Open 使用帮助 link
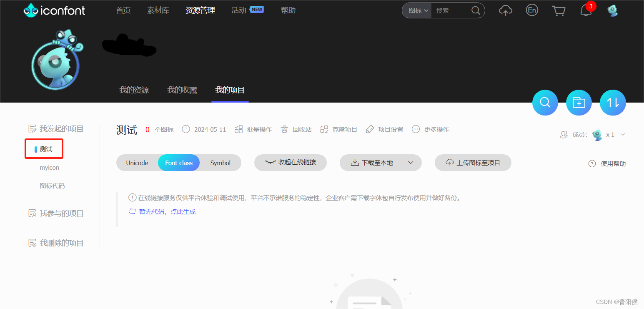The width and height of the screenshot is (644, 309). [x=613, y=163]
